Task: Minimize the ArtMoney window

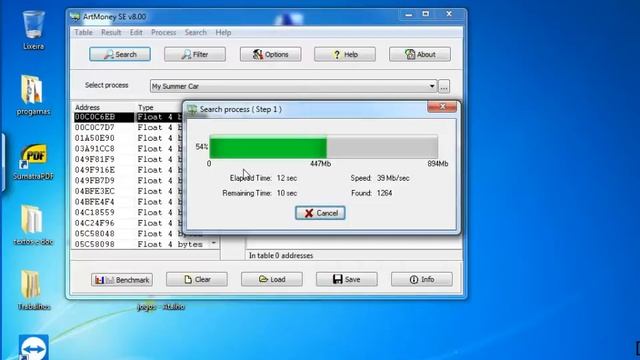Action: tap(409, 14)
